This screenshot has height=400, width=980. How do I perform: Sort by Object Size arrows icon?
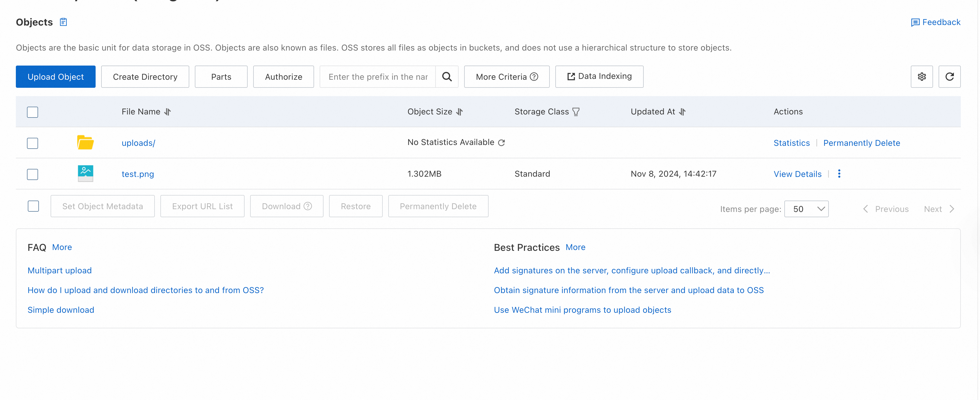point(459,112)
